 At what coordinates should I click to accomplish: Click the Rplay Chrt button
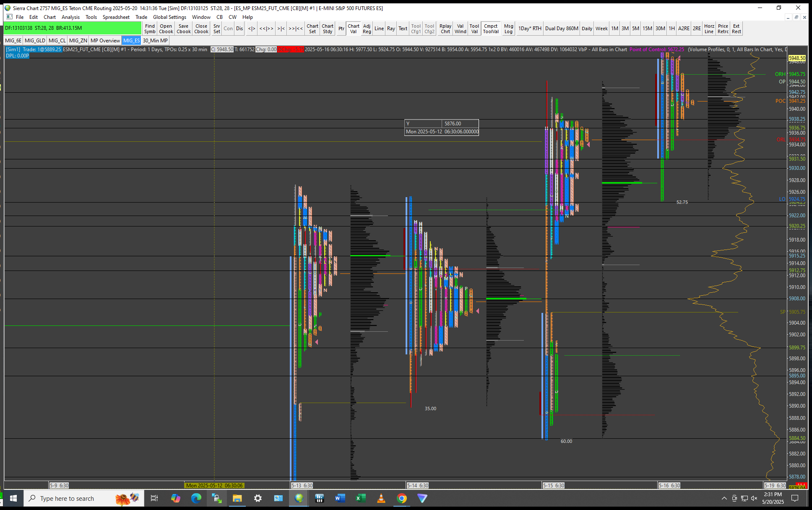click(x=445, y=29)
